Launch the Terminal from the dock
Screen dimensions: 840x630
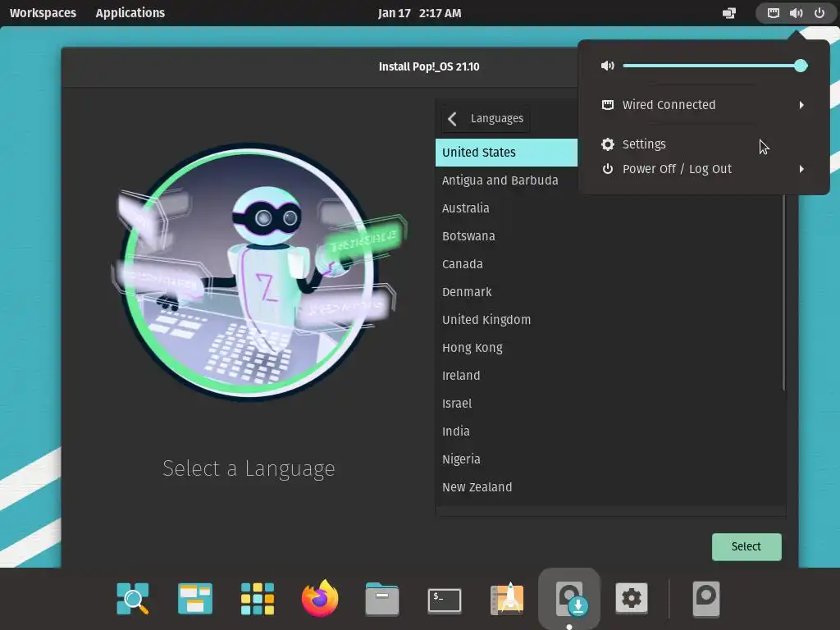click(x=444, y=600)
